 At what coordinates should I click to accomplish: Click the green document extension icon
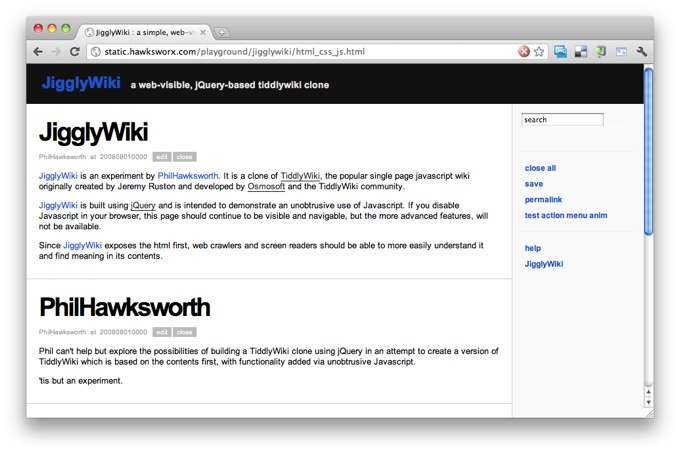tap(601, 52)
